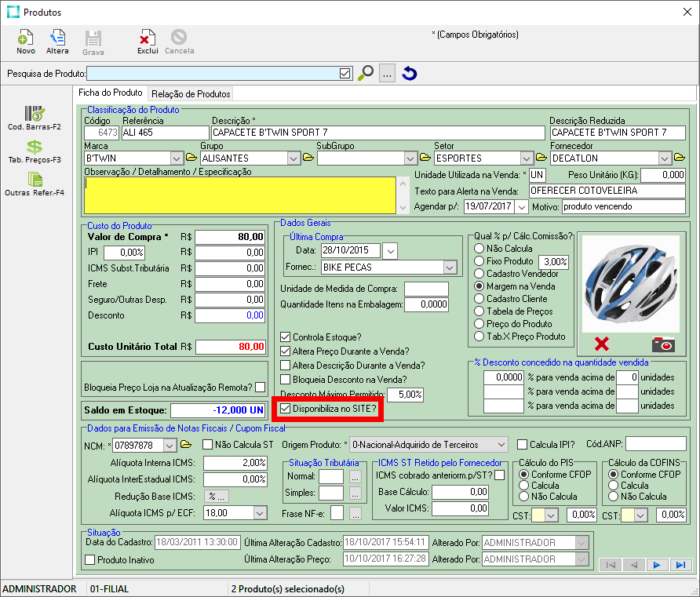Click the Novo toolbar icon

tap(25, 38)
